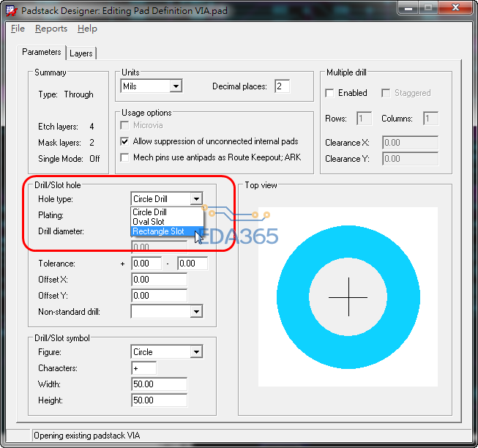Toggle the Microvia checkbox
This screenshot has width=478, height=448.
coord(124,125)
